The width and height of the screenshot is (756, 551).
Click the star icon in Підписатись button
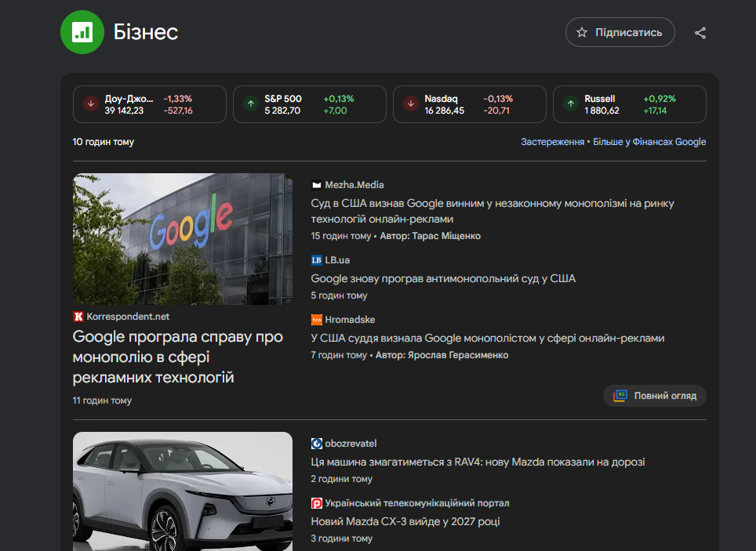point(582,32)
